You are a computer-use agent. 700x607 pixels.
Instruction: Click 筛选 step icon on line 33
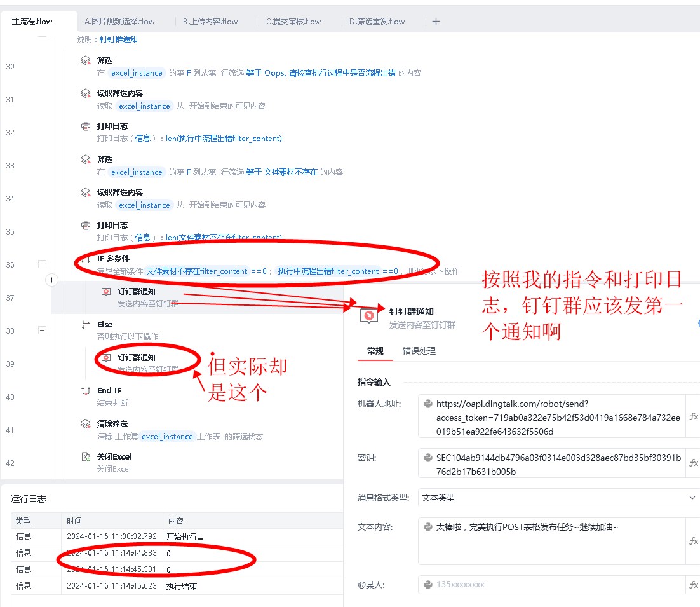(85, 160)
